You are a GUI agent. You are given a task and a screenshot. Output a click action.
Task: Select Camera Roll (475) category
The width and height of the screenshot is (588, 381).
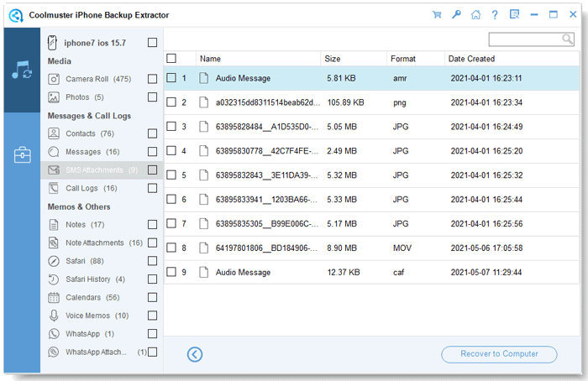98,79
